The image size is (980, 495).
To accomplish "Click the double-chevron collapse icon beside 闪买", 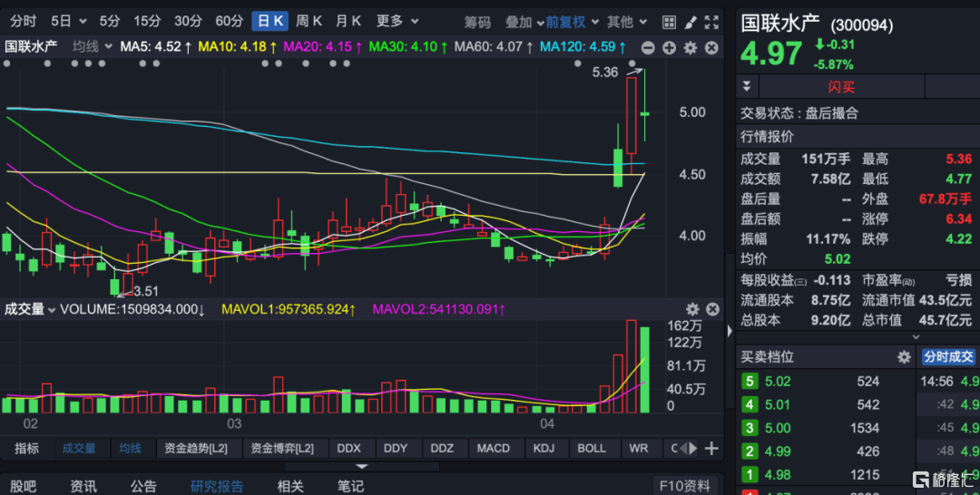I will (x=747, y=86).
